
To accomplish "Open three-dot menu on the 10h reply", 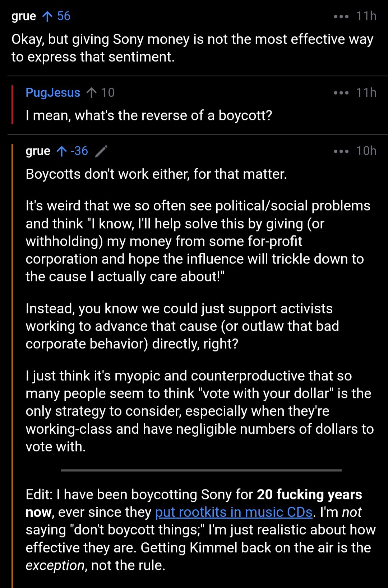I will pyautogui.click(x=341, y=151).
